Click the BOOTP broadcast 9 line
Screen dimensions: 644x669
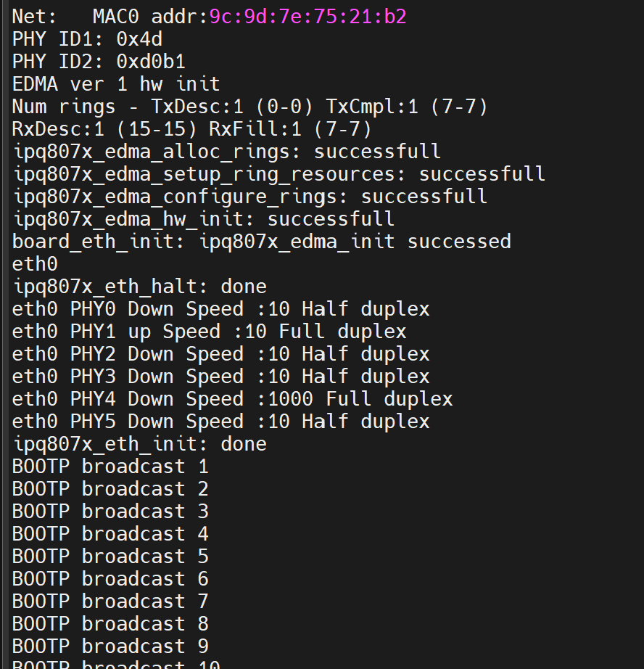point(110,647)
